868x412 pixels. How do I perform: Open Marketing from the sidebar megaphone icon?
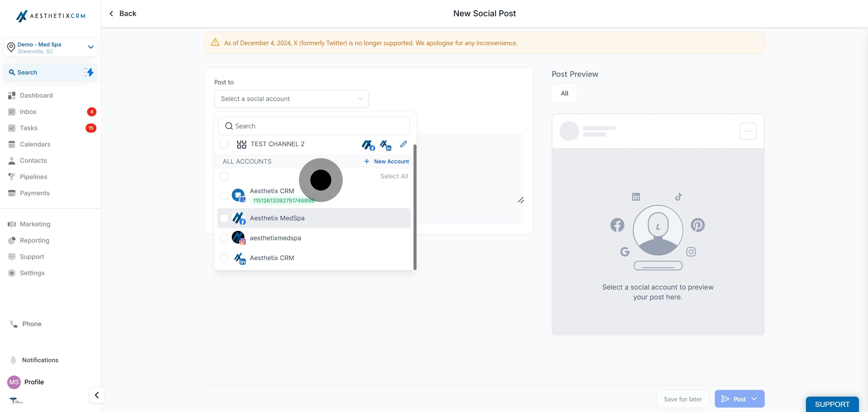(x=12, y=224)
